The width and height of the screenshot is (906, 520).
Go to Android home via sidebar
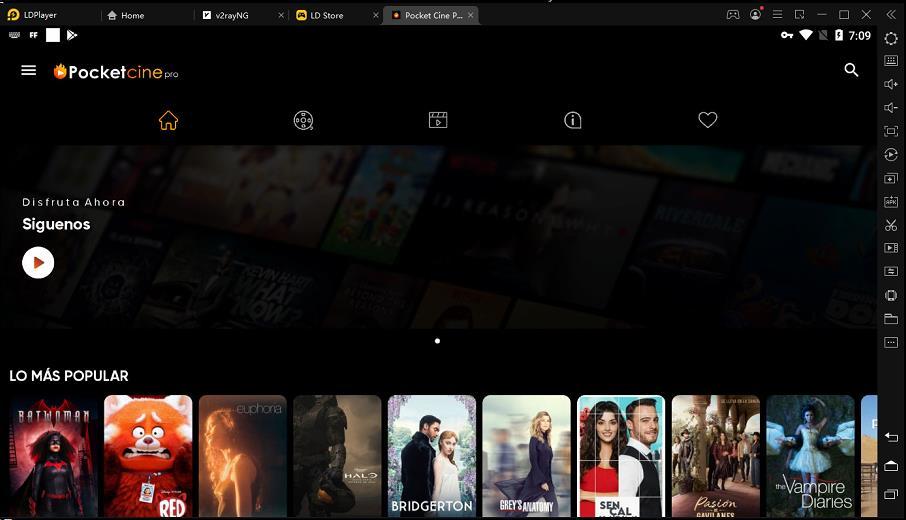891,466
